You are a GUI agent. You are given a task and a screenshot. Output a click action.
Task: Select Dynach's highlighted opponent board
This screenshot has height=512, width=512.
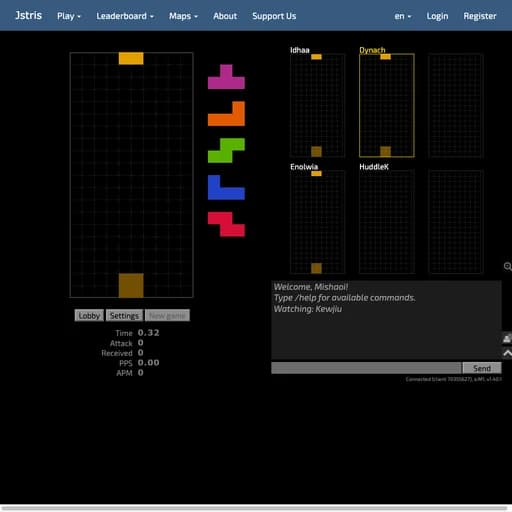click(x=387, y=105)
